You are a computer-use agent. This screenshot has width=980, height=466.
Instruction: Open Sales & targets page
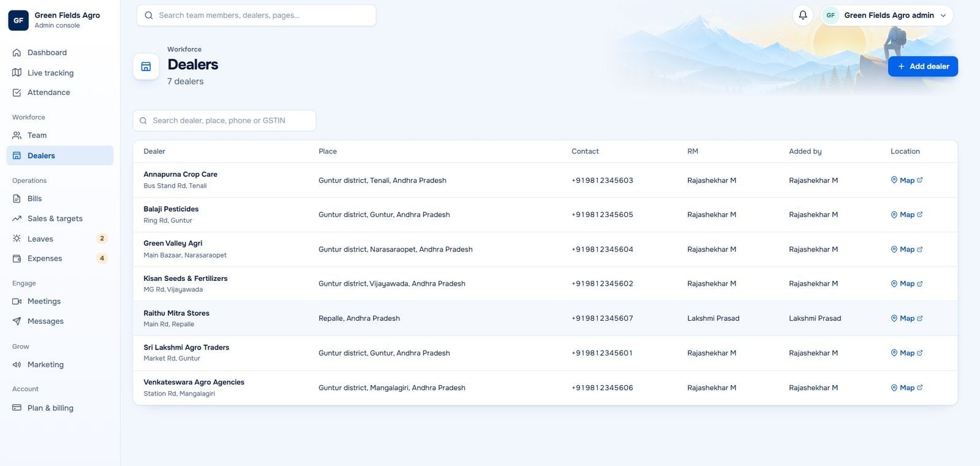pos(60,219)
